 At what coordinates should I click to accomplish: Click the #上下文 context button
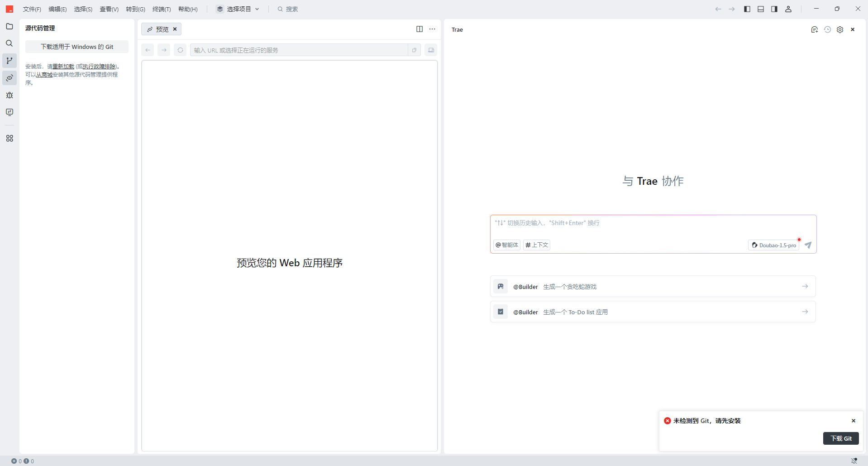[537, 245]
